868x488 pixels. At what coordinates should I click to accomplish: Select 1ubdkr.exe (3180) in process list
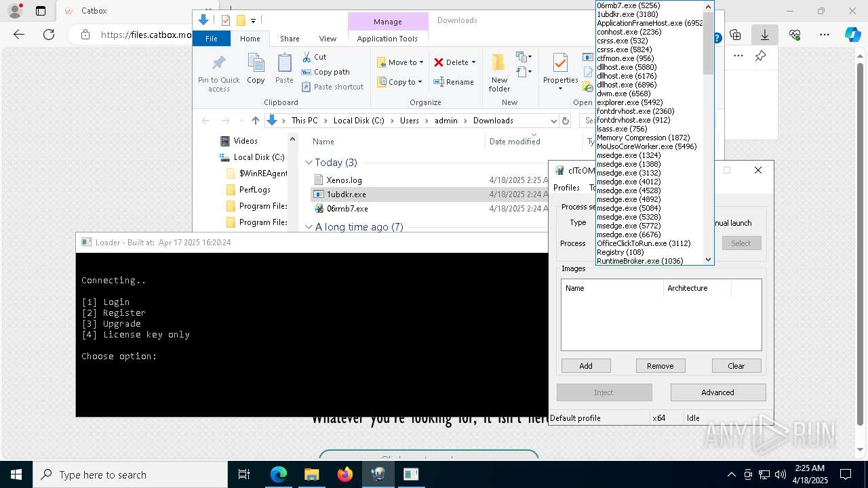(627, 14)
